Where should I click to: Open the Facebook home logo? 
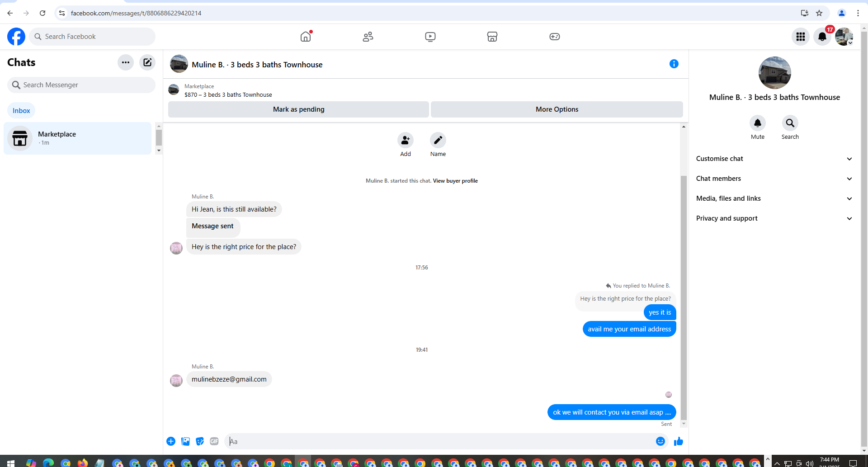(x=16, y=37)
